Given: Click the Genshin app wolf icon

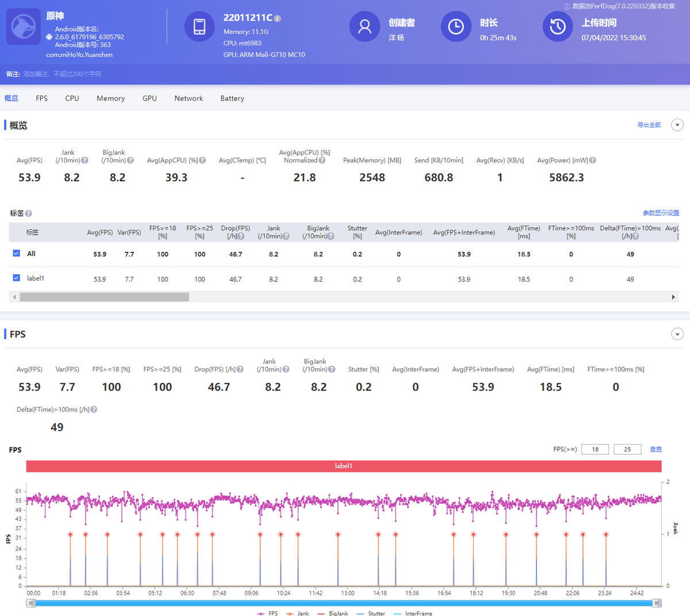Looking at the screenshot, I should click(x=23, y=27).
